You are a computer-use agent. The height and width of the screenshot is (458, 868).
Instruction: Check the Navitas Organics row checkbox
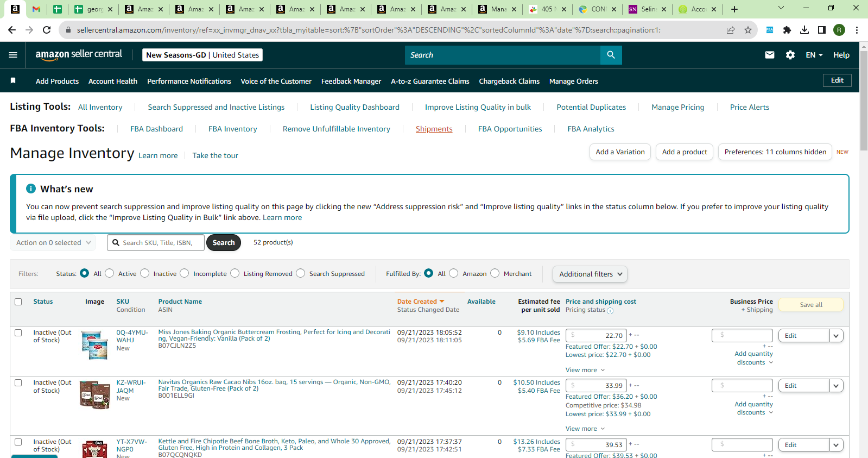pyautogui.click(x=18, y=382)
